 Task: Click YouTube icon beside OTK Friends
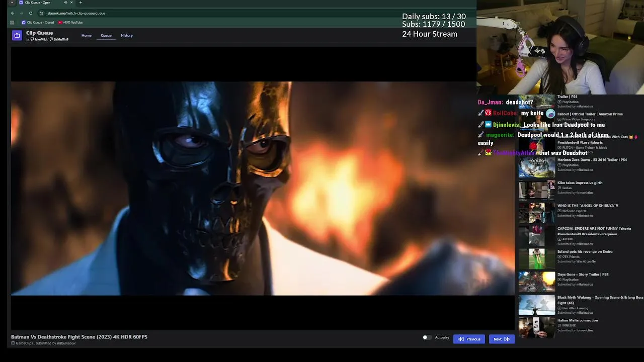click(559, 256)
